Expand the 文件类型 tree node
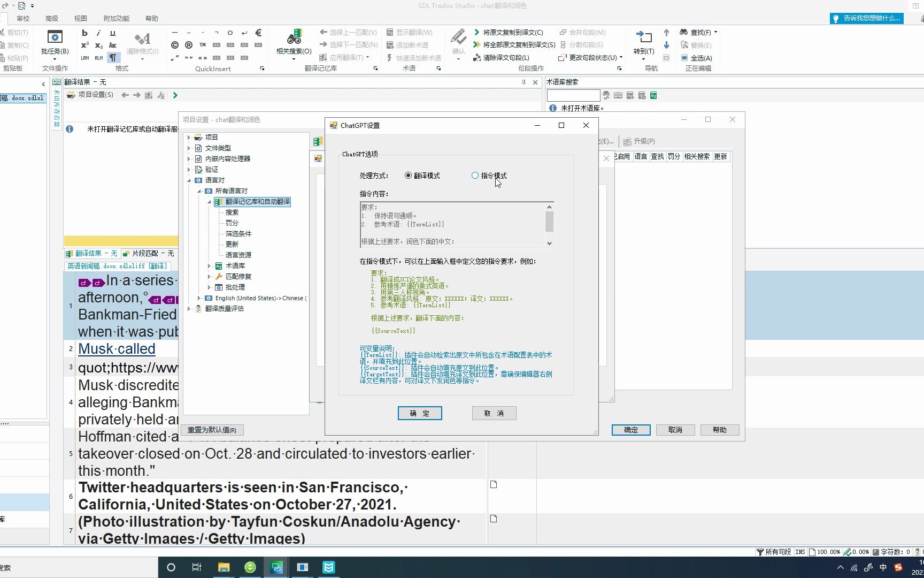Screen dimensions: 924x578 pos(189,148)
